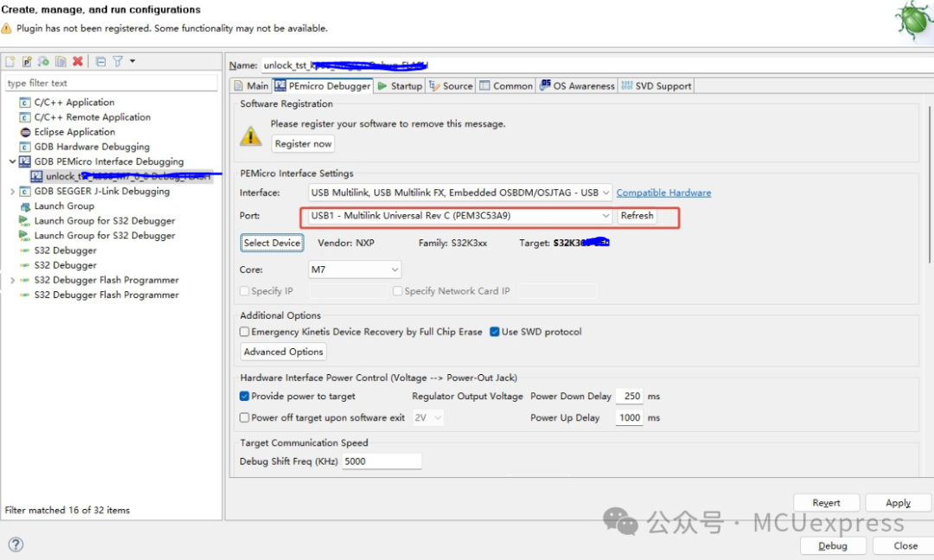Image resolution: width=934 pixels, height=560 pixels.
Task: Open the help question mark icon
Action: click(x=16, y=544)
